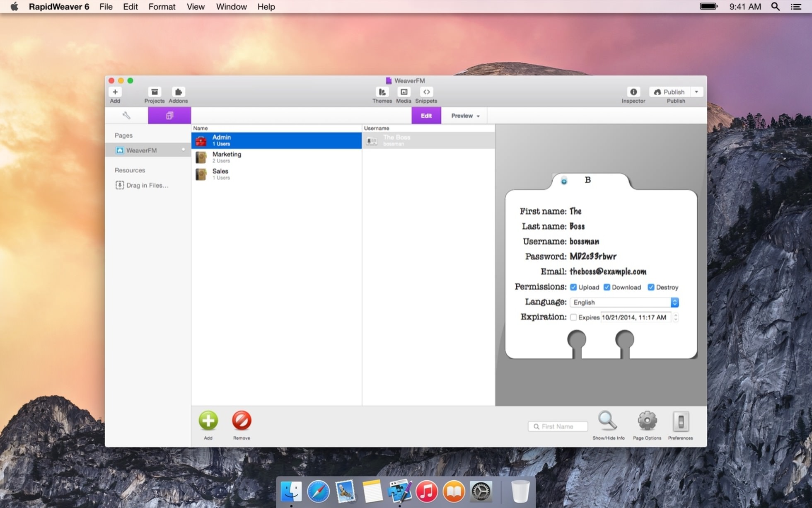Switch to the wrench settings tab
This screenshot has width=812, height=508.
[126, 116]
